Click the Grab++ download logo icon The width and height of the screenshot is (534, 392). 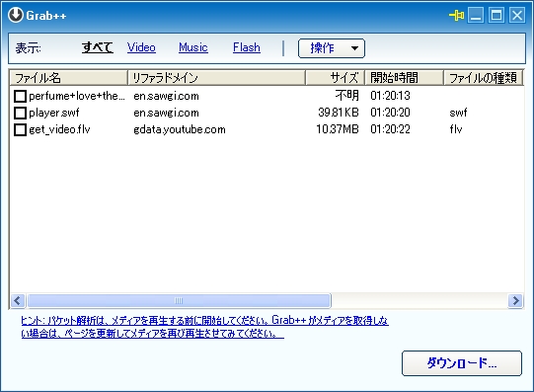point(16,15)
